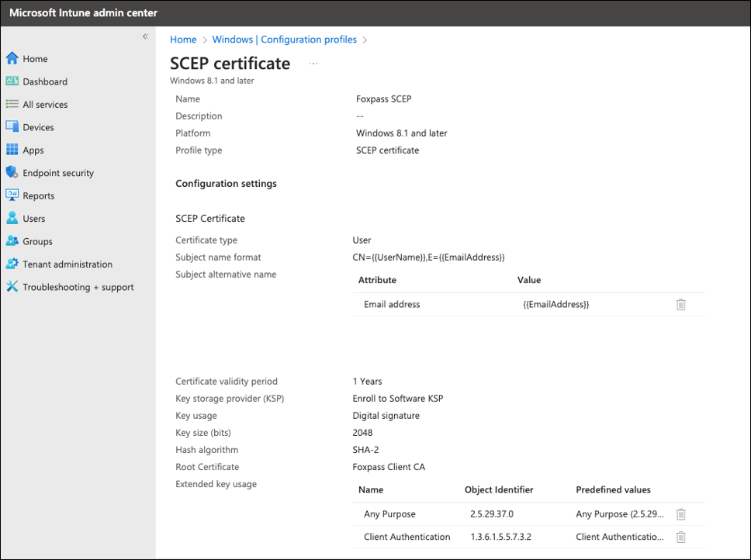The height and width of the screenshot is (560, 751).
Task: Go to Apps in the sidebar
Action: click(33, 150)
